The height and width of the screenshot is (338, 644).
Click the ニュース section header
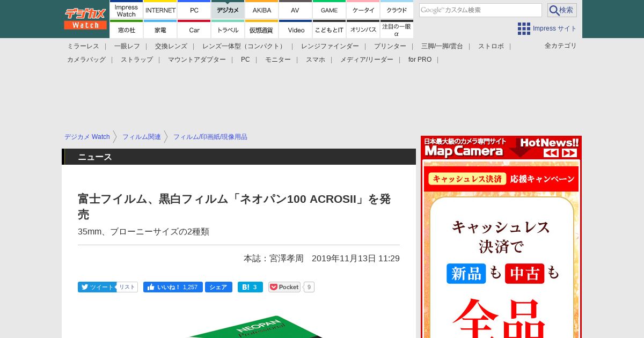(239, 157)
